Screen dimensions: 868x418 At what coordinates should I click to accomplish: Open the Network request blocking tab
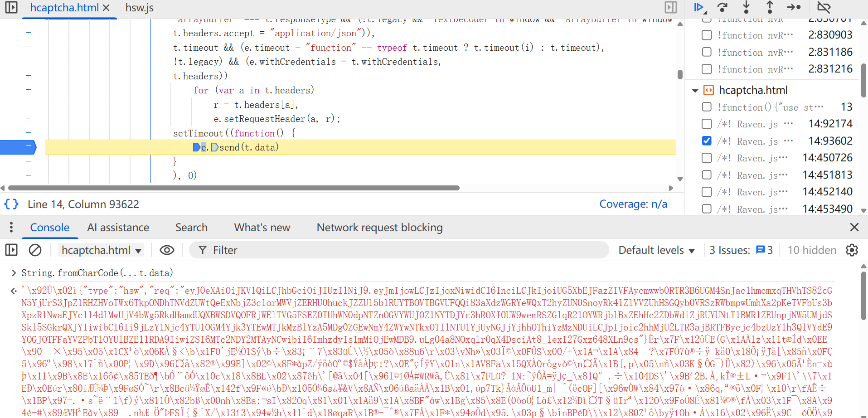pos(379,228)
